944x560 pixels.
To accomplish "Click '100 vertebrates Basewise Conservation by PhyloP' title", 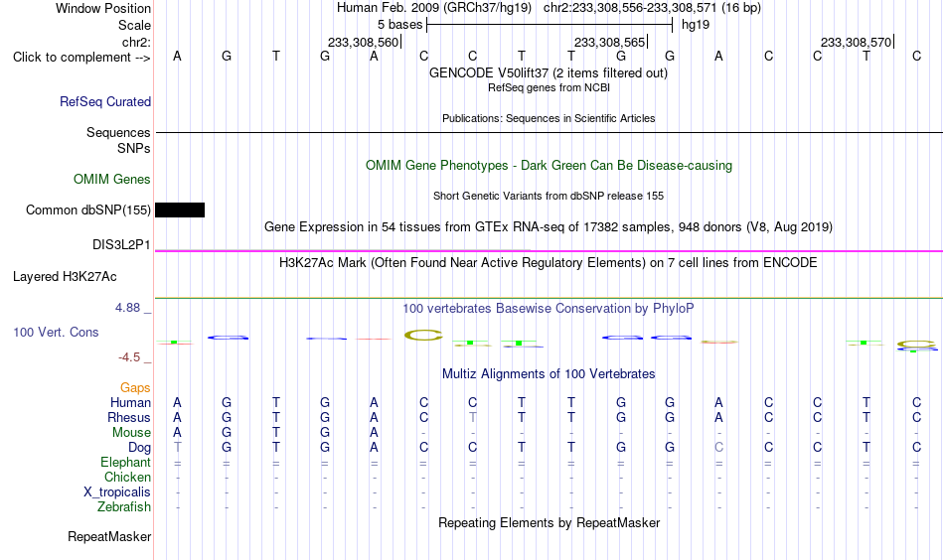I will pos(549,309).
